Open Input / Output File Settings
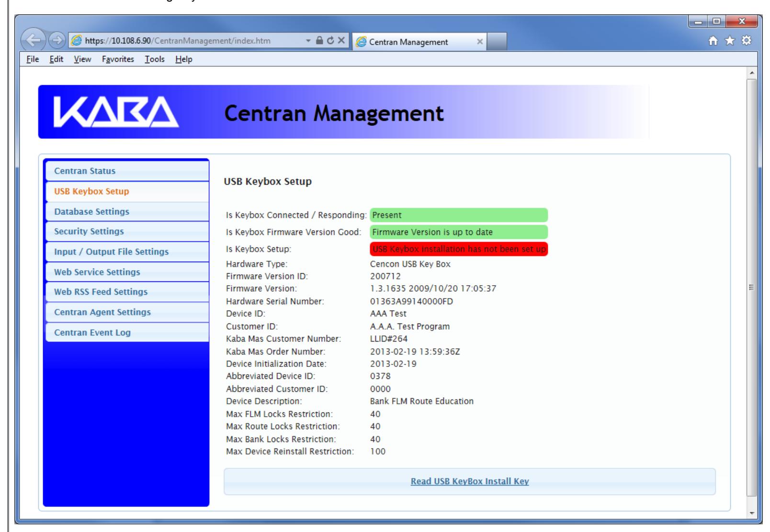770x532 pixels. [x=127, y=252]
